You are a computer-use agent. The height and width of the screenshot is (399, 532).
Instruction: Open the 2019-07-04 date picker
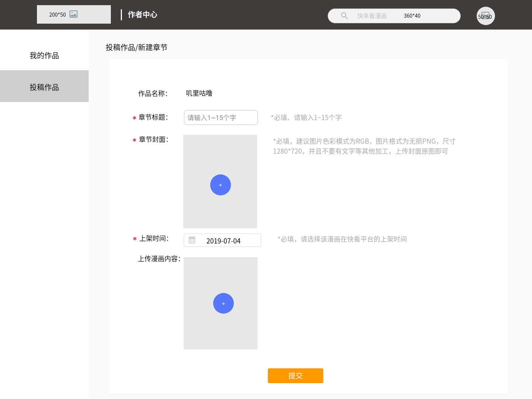point(223,241)
